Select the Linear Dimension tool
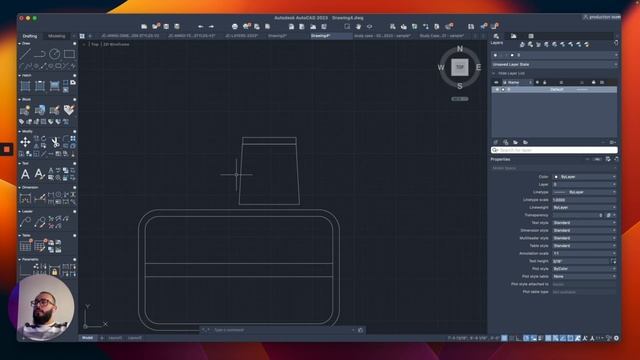The height and width of the screenshot is (360, 640). [25, 199]
